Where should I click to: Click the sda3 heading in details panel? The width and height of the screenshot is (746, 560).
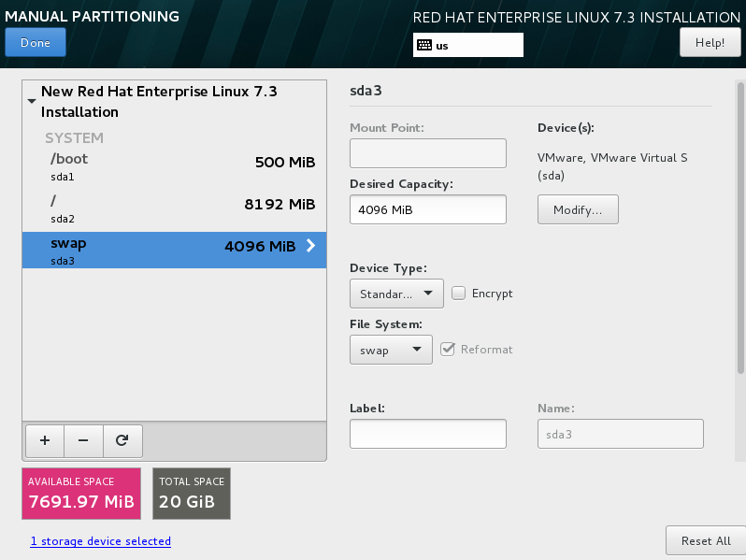366,91
